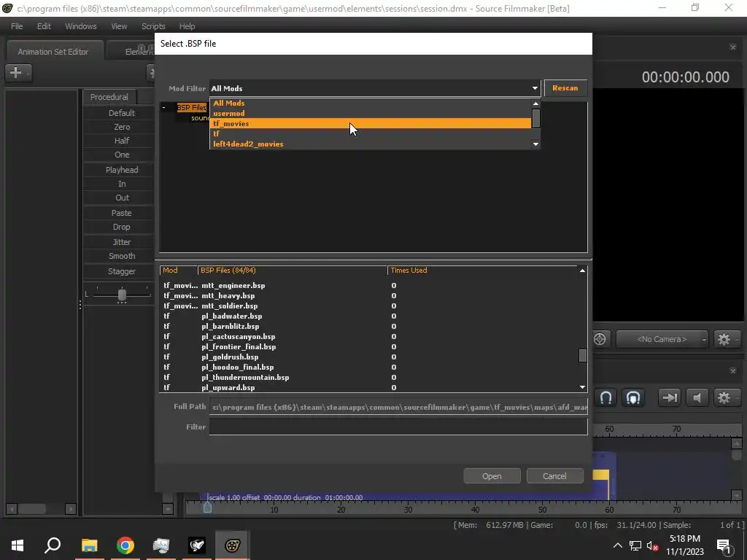
Task: Toggle the snap-to-frame magnet icon
Action: click(633, 397)
